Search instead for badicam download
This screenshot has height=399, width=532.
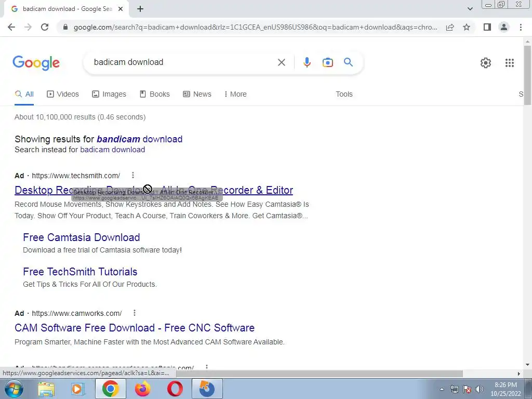[113, 150]
